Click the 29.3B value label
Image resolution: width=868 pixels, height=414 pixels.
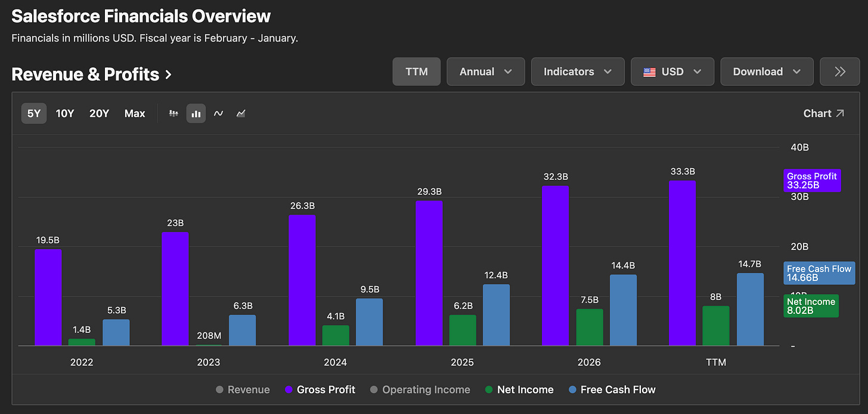click(429, 192)
